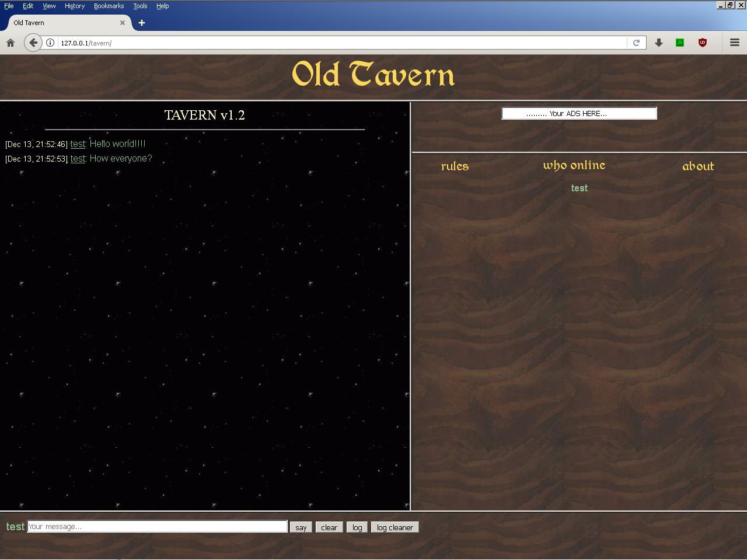This screenshot has width=747, height=560.
Task: Go back with the back arrow
Action: [33, 43]
